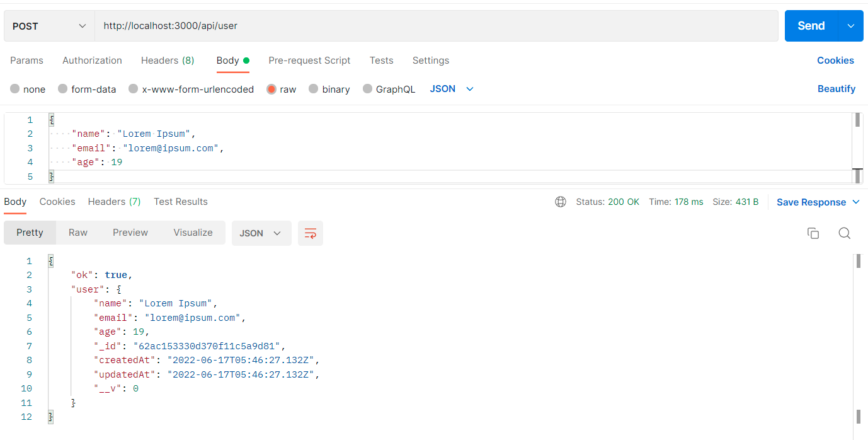Switch to the Tests tab
Screen dimensions: 868x440
(x=381, y=60)
